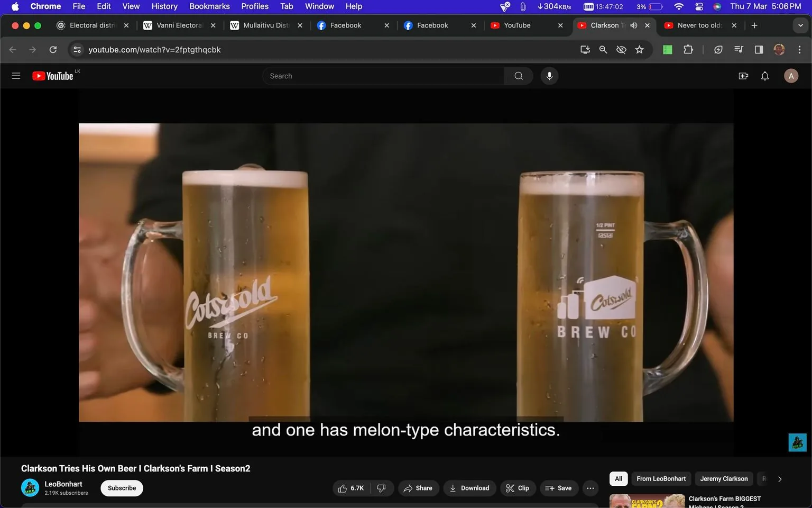
Task: Open the Clip tool for this video
Action: pos(518,488)
